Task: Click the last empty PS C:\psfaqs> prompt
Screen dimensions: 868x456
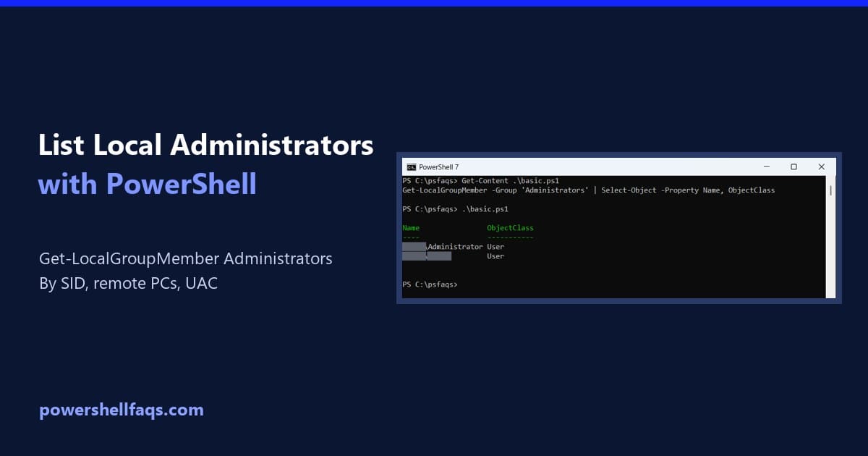Action: (430, 284)
